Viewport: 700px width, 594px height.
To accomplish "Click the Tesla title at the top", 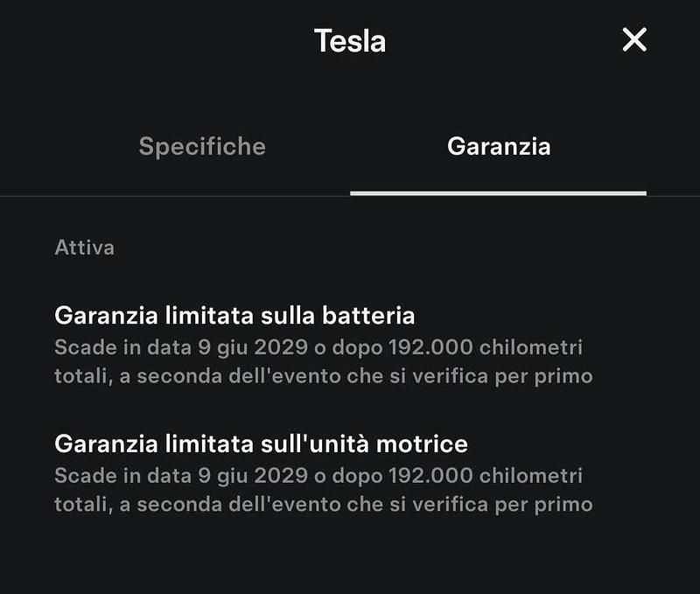I will [x=349, y=40].
